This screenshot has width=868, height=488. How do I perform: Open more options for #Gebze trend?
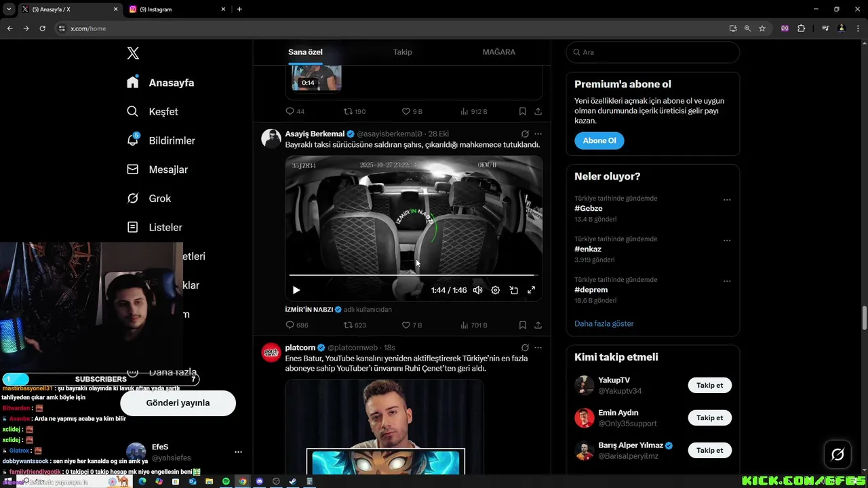pyautogui.click(x=727, y=200)
